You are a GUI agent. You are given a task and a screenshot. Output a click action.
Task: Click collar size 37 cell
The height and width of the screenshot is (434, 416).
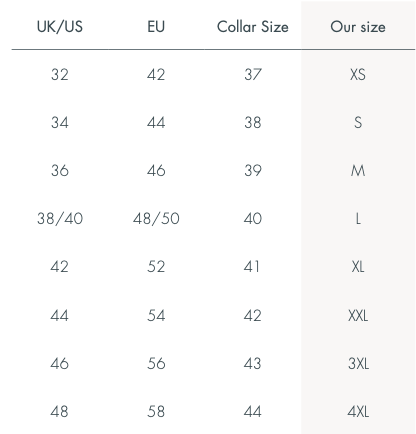click(253, 74)
